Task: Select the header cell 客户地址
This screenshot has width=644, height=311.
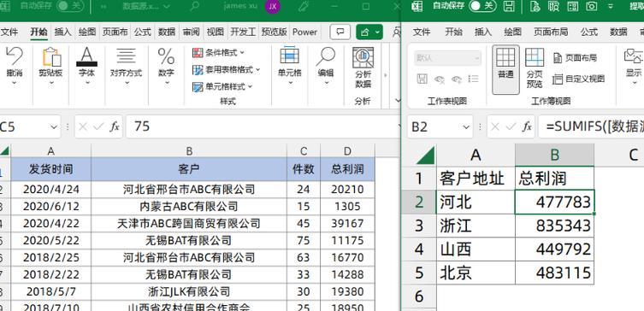Action: coord(476,178)
